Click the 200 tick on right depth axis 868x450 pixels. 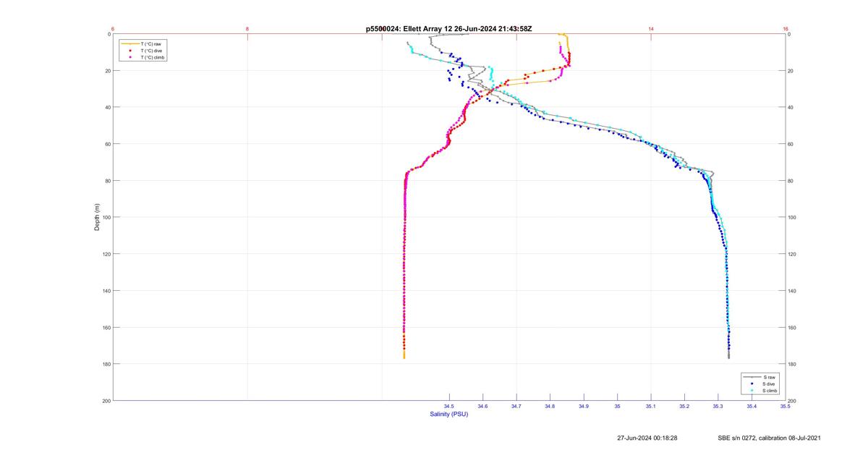(793, 401)
